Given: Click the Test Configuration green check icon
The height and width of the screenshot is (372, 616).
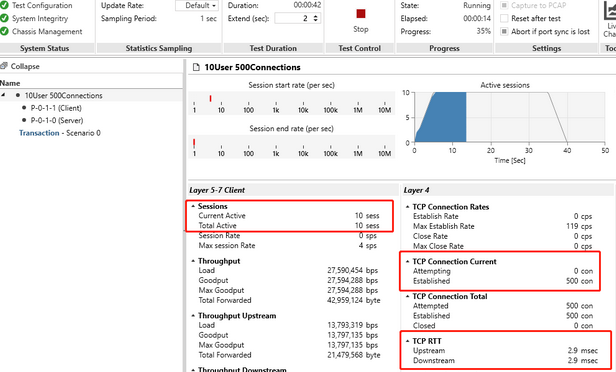Looking at the screenshot, I should click(x=4, y=5).
